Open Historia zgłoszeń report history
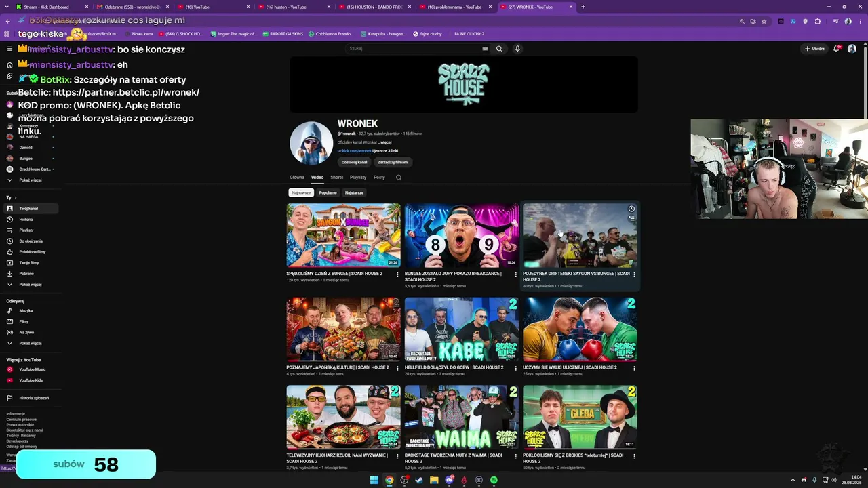This screenshot has height=488, width=868. pos(29,398)
